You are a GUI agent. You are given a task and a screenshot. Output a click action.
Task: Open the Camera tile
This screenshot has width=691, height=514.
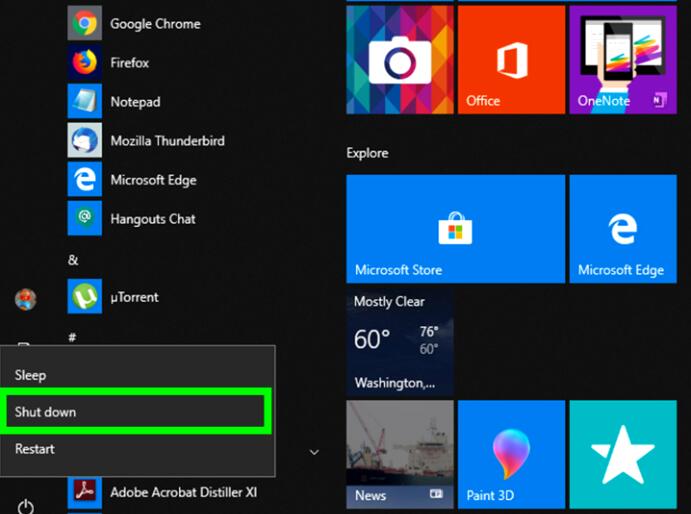coord(400,60)
